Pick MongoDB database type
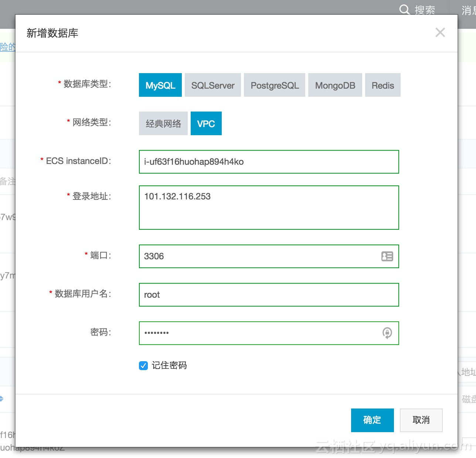 pyautogui.click(x=335, y=85)
